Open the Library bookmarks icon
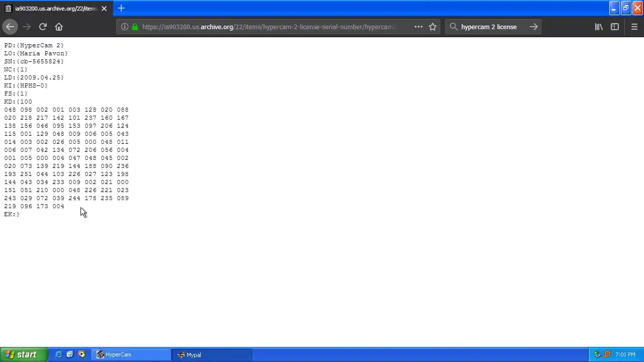Image resolution: width=644 pixels, height=362 pixels. 599,27
